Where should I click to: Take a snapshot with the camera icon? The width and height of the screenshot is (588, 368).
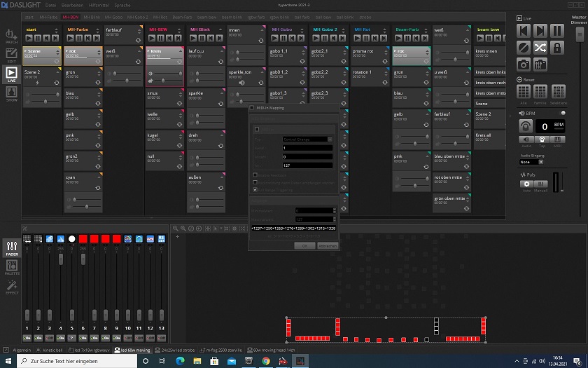tap(524, 64)
